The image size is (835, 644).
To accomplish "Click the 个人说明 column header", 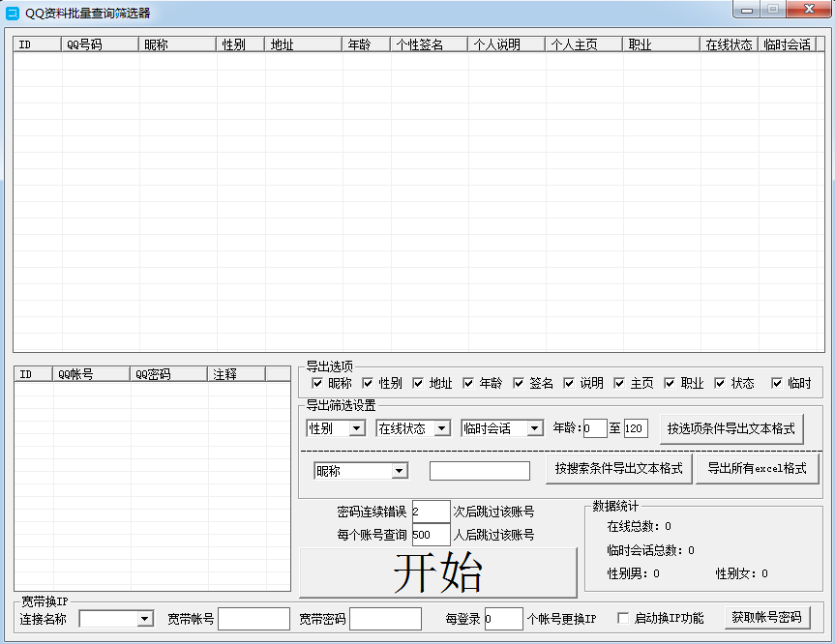I will click(x=506, y=44).
